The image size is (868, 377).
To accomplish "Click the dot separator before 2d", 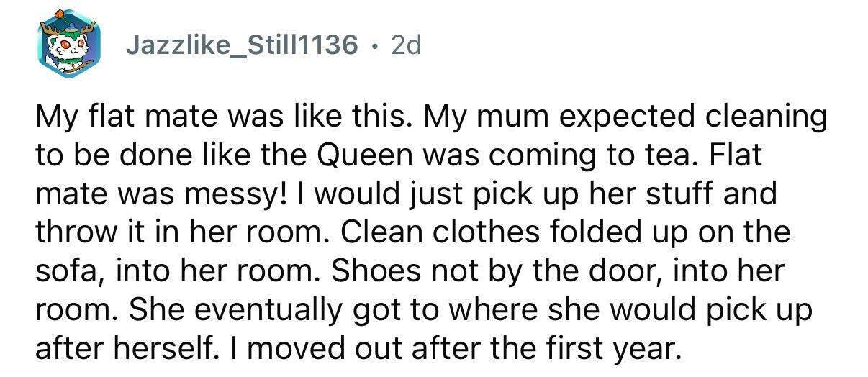I will (372, 47).
